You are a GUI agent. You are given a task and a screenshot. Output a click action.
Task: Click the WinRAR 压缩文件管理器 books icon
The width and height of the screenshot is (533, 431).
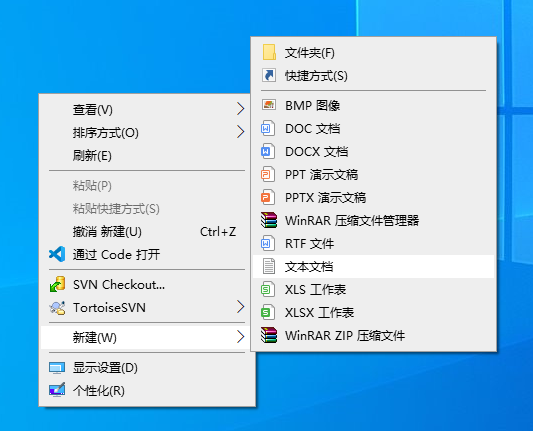[269, 220]
